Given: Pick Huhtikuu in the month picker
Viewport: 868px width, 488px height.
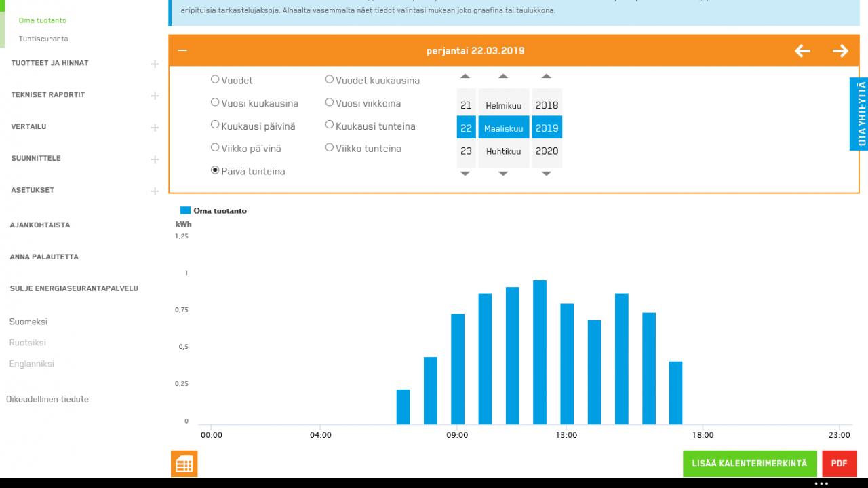Looking at the screenshot, I should click(503, 151).
